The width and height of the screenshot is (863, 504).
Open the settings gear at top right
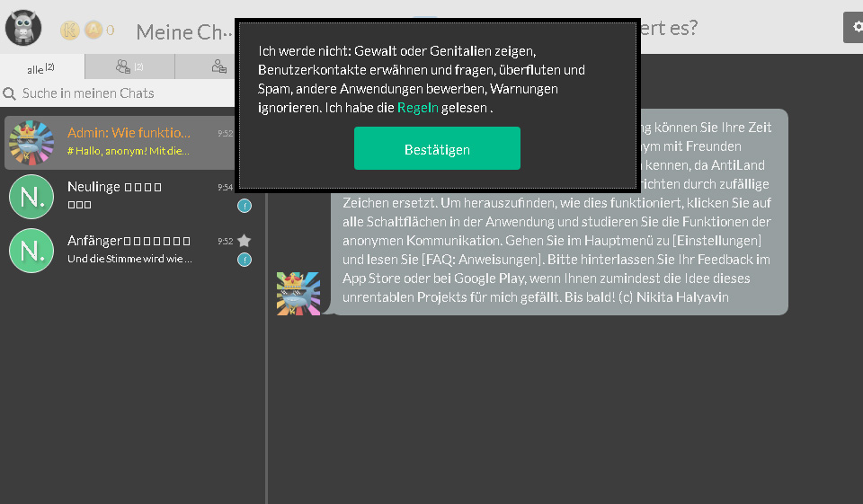853,28
